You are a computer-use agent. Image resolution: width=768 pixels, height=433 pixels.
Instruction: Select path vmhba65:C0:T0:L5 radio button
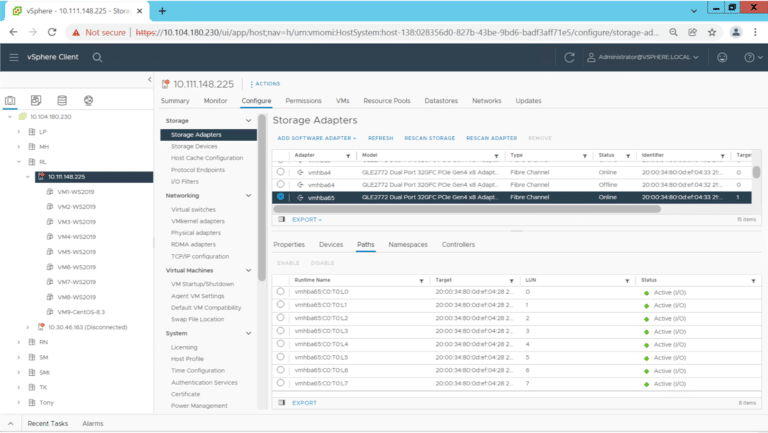click(x=280, y=357)
